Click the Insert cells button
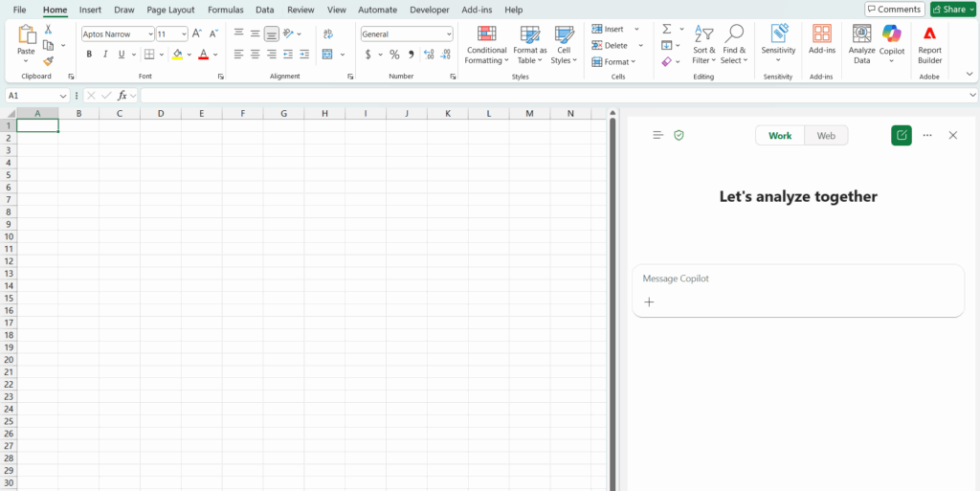The width and height of the screenshot is (980, 491). [608, 30]
